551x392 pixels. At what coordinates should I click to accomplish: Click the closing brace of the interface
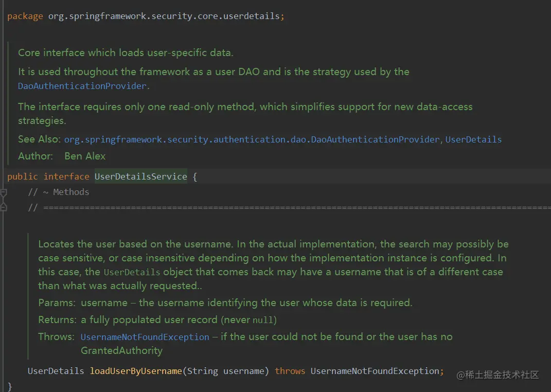pos(9,386)
